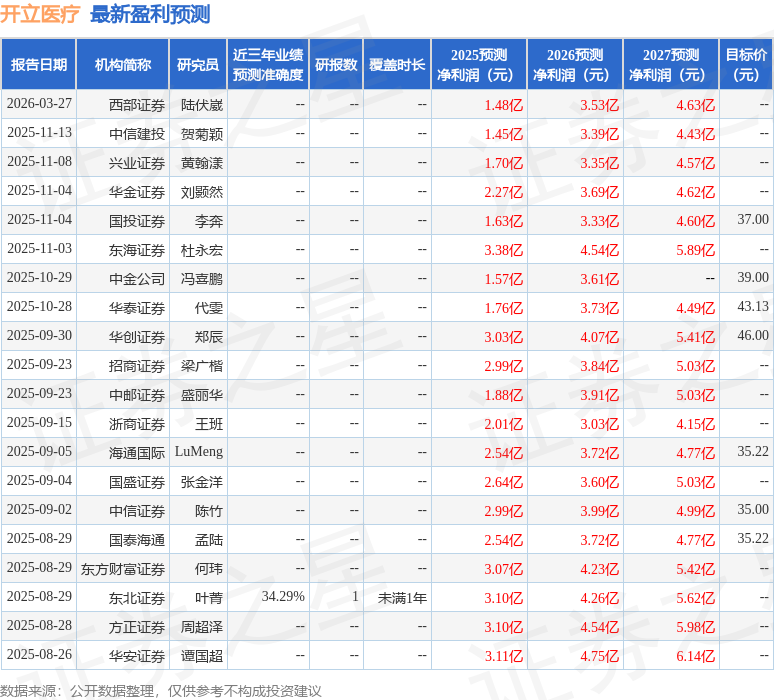The width and height of the screenshot is (774, 700).
Task: Click the 1.70亿 value
Action: click(x=503, y=163)
